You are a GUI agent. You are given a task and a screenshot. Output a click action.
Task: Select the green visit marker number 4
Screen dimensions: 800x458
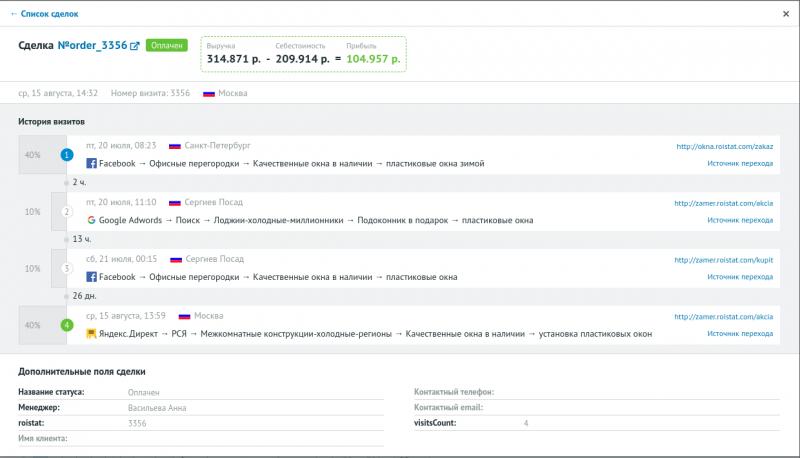67,325
